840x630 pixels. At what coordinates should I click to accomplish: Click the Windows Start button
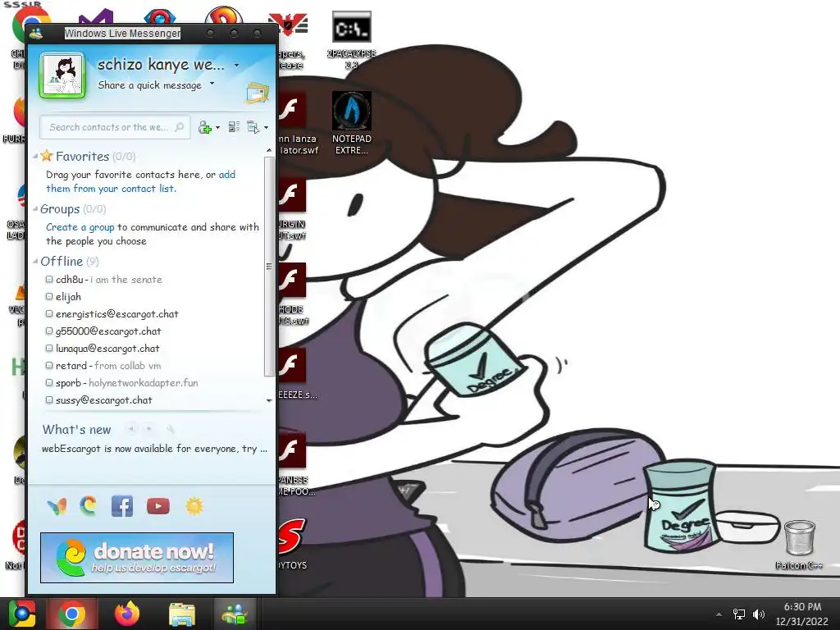(x=22, y=614)
